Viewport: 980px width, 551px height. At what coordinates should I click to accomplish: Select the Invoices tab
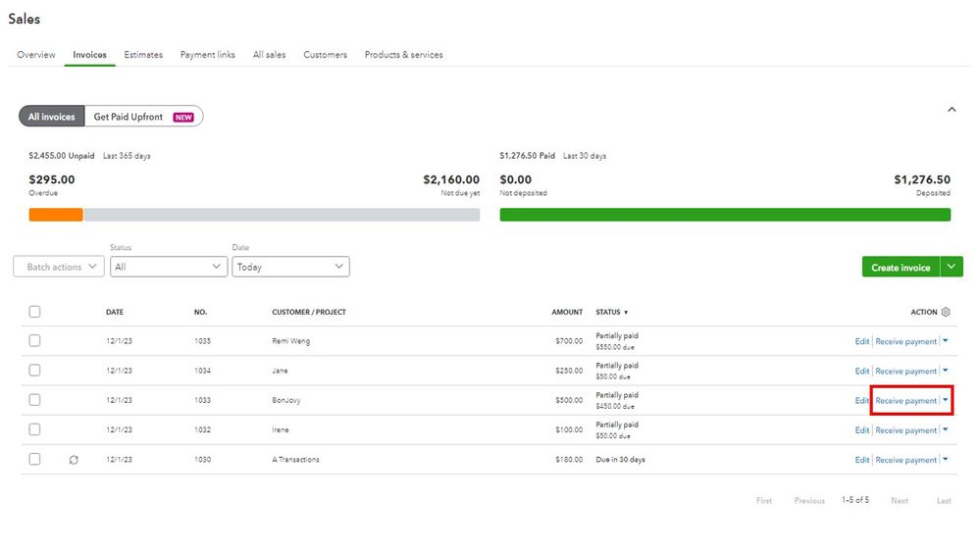pyautogui.click(x=89, y=54)
